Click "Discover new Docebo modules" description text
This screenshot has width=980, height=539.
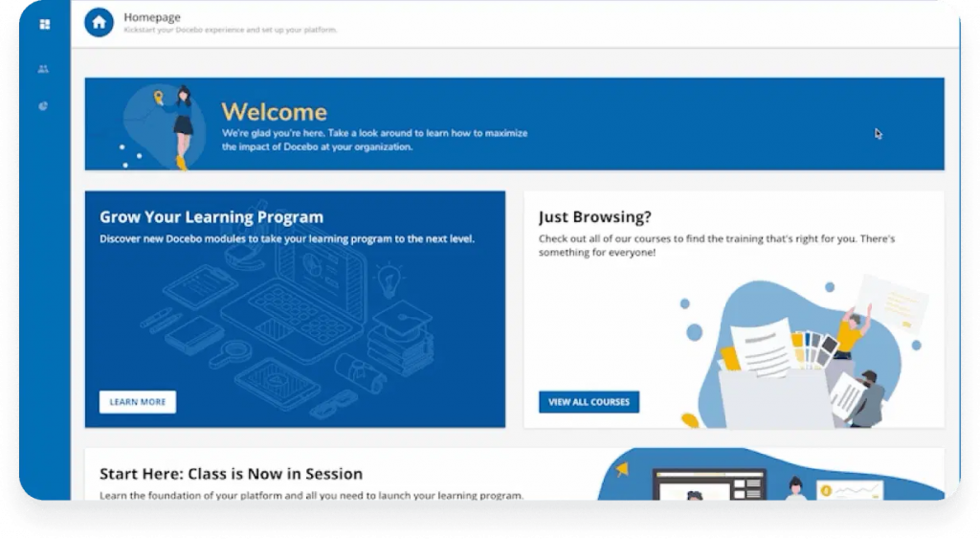287,238
